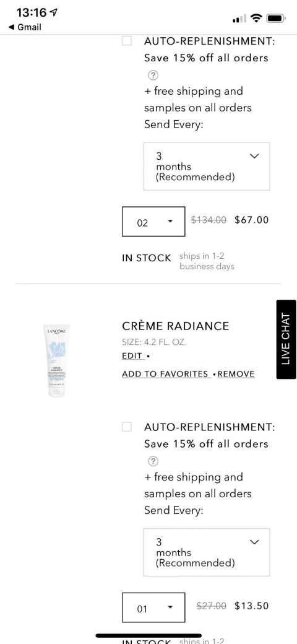Go back to Gmail via back arrow
This screenshot has width=297, height=644.
click(25, 27)
